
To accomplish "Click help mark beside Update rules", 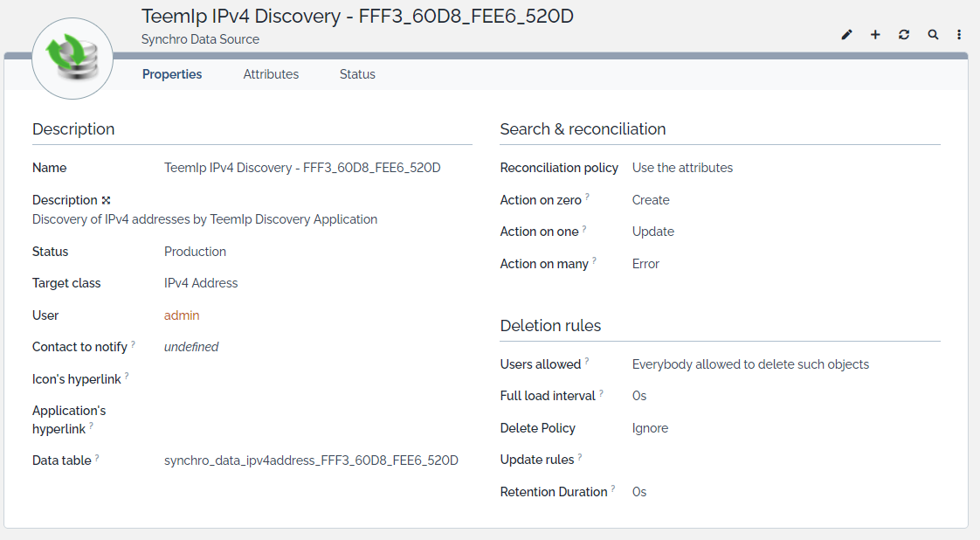I will tap(580, 456).
